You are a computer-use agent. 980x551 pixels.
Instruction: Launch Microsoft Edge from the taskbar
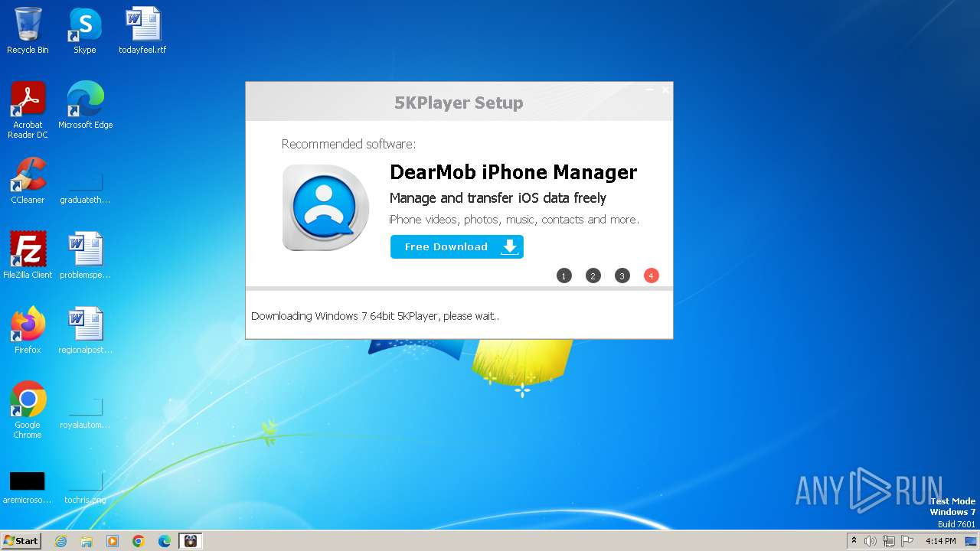tap(165, 541)
